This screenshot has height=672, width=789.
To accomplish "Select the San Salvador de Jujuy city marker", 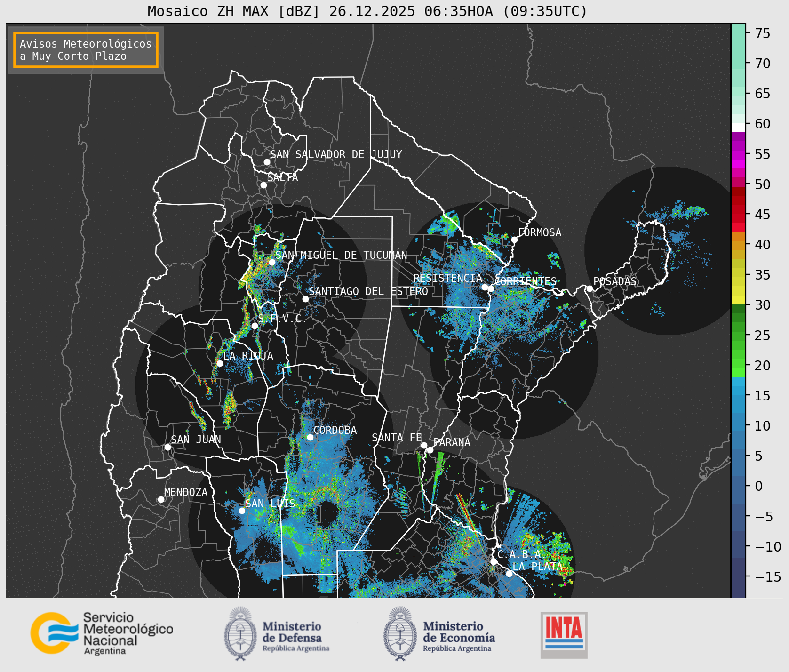I will (x=267, y=162).
